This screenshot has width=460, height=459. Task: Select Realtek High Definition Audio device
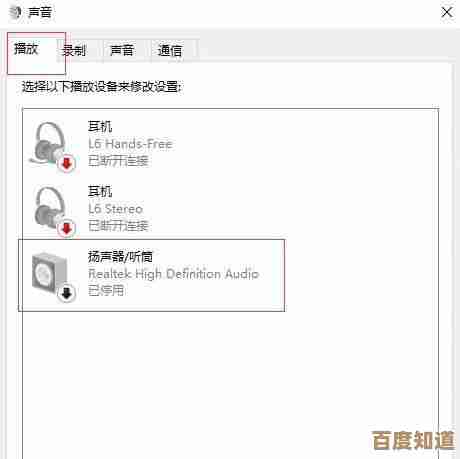152,275
